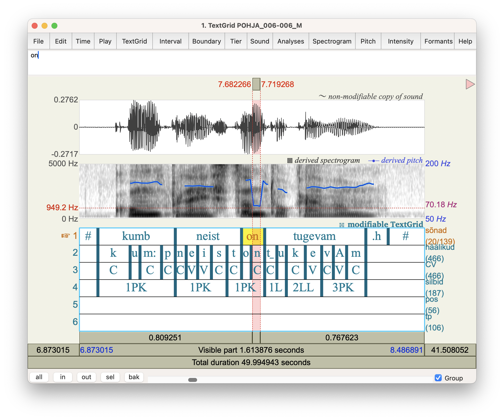Play the 41.508052 segment after the visible window
The height and width of the screenshot is (420, 504).
coord(450,350)
